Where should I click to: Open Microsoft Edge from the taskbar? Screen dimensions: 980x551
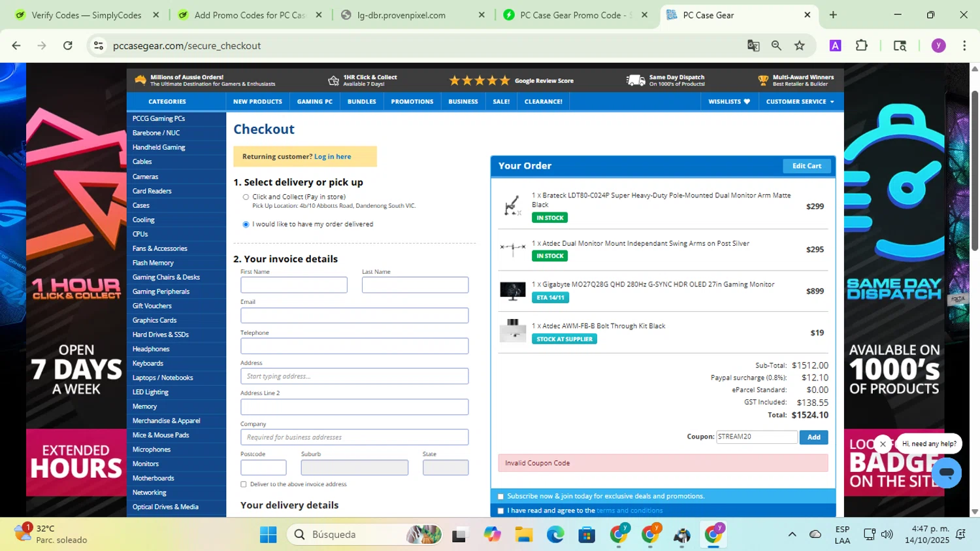click(x=555, y=535)
